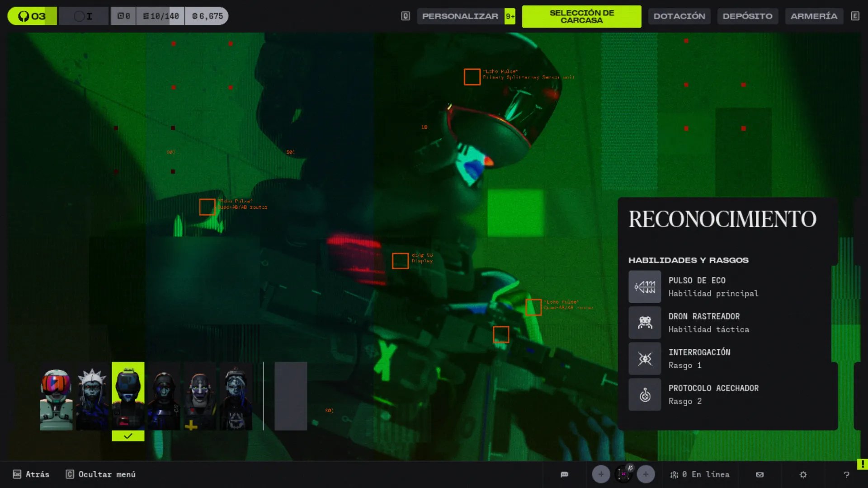
Task: Add party member with left plus button
Action: click(x=601, y=474)
